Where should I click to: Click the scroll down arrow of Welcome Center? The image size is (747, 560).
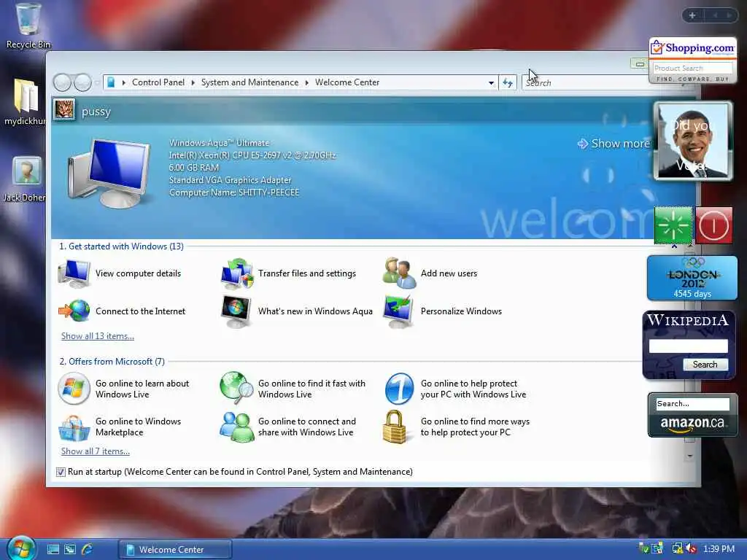pos(690,456)
